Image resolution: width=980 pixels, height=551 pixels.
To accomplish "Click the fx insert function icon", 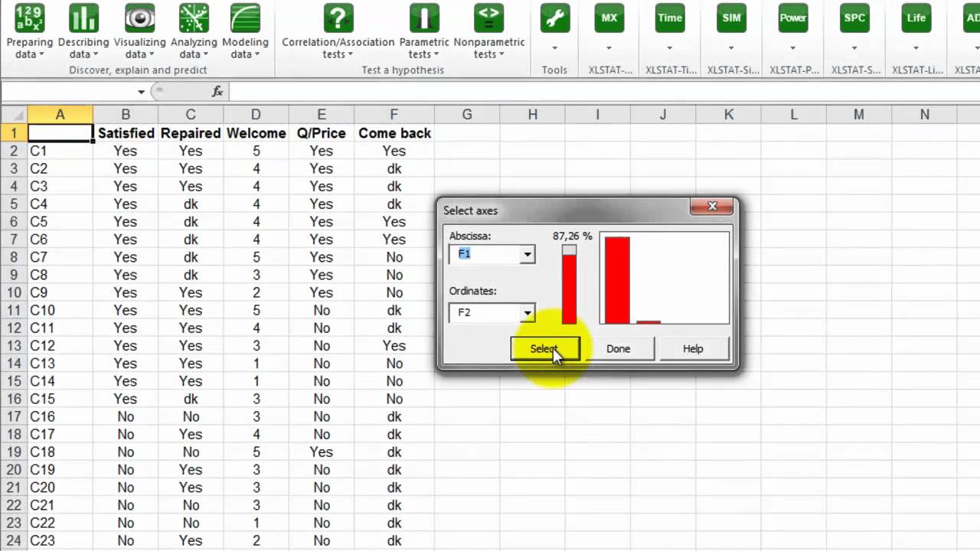I will [217, 92].
